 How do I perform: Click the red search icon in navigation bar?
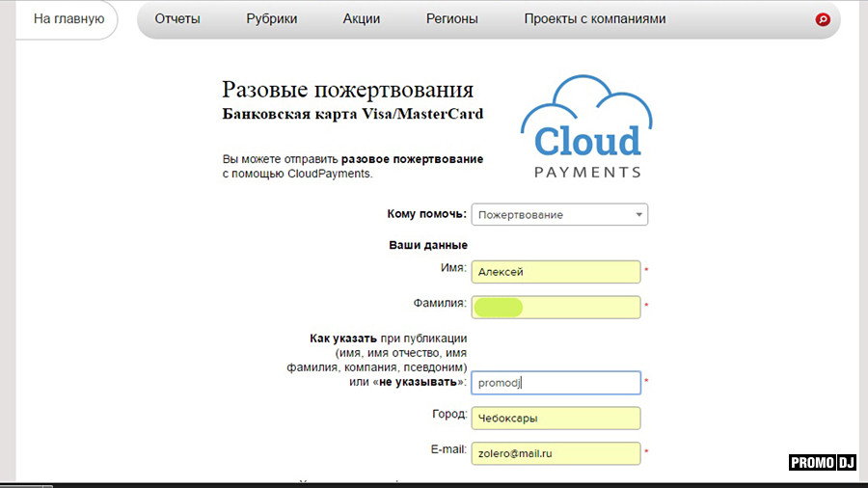click(x=823, y=19)
